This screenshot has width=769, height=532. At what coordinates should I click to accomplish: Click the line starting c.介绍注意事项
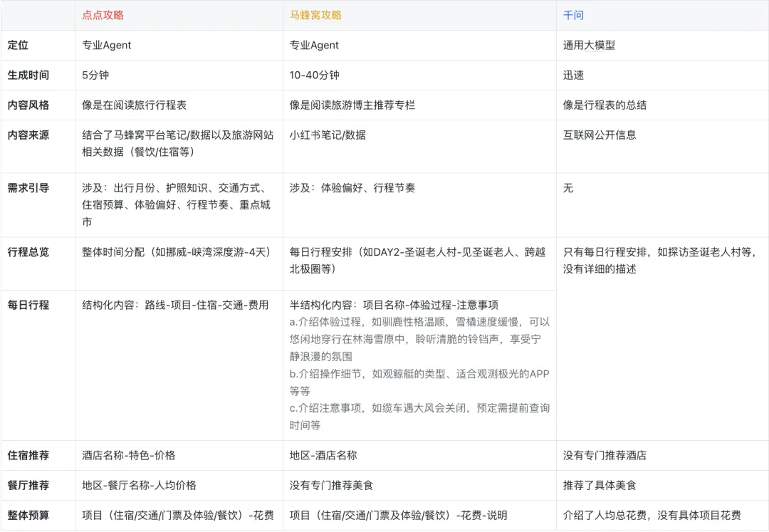point(419,417)
